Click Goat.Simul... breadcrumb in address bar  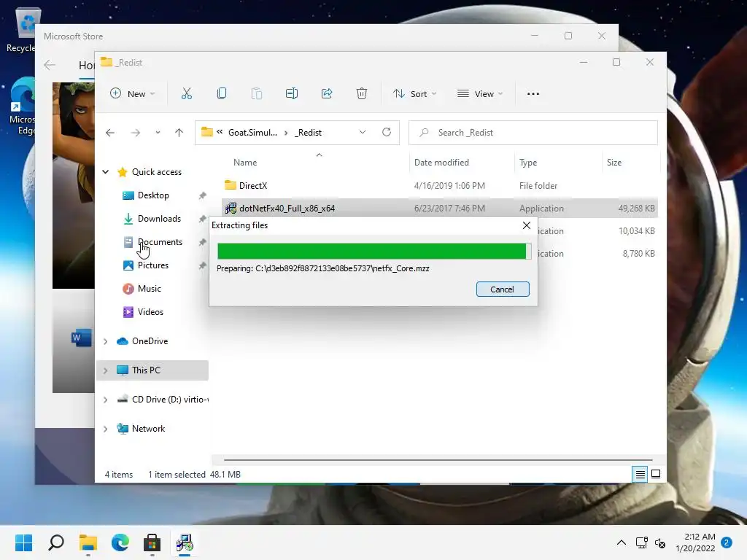click(x=252, y=133)
